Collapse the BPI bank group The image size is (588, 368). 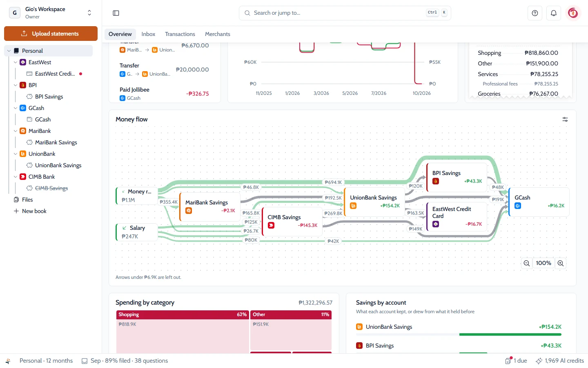point(16,85)
